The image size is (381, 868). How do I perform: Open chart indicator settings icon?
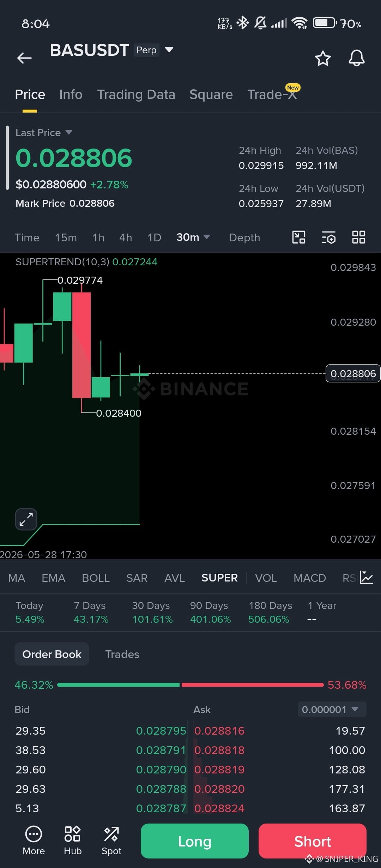[329, 237]
